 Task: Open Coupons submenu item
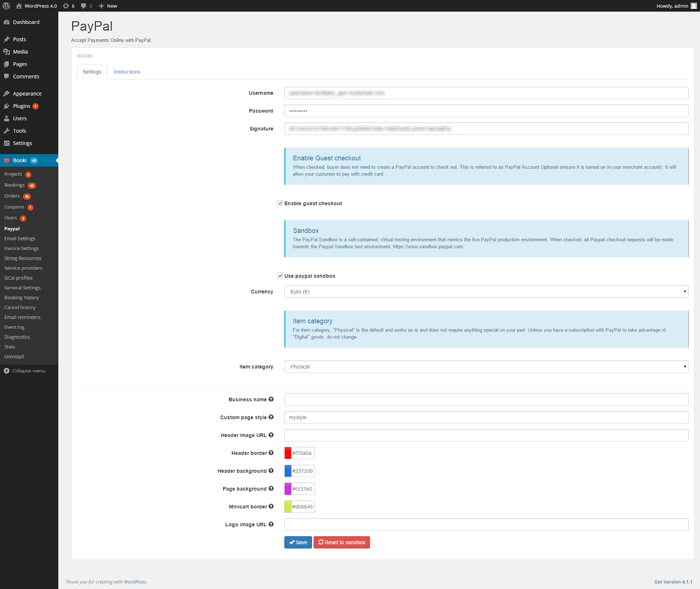click(14, 207)
